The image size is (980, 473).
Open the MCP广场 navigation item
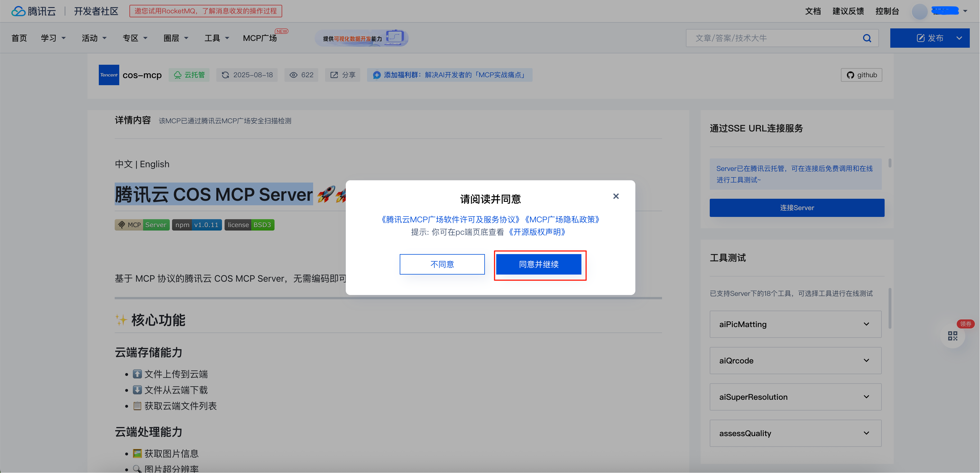260,38
